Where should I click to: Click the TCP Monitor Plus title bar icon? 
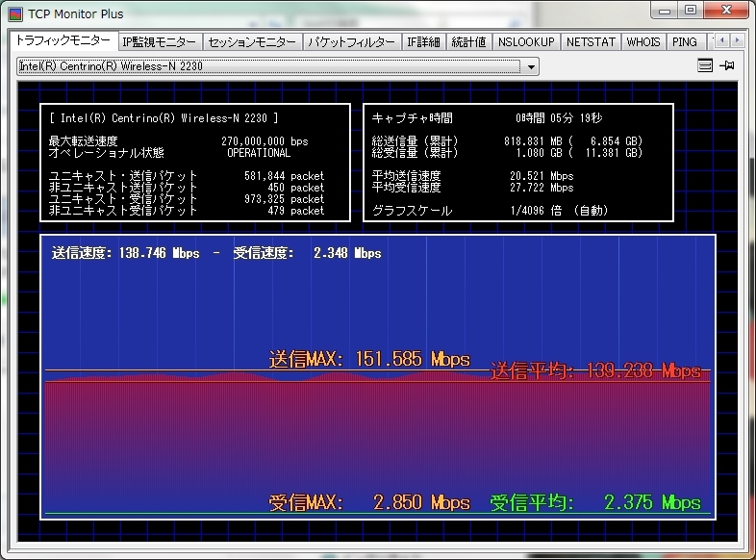(x=15, y=15)
